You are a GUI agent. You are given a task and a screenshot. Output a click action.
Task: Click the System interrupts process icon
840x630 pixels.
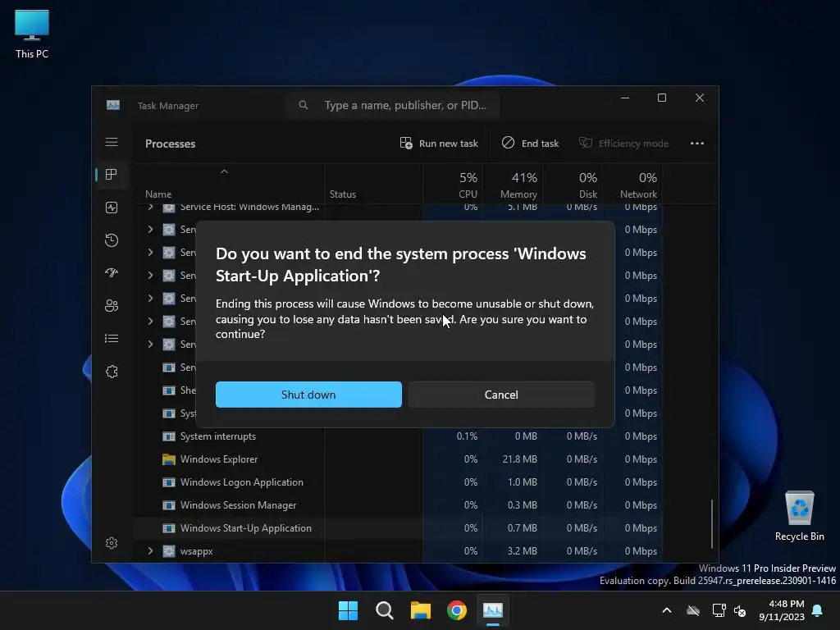point(169,436)
